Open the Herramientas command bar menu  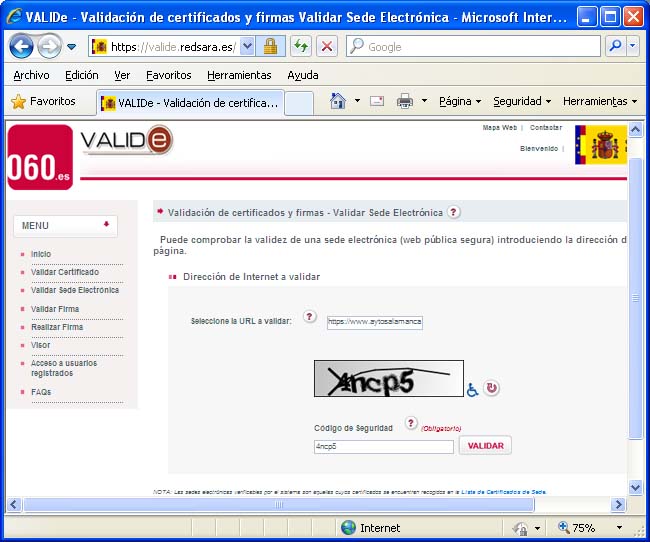600,101
